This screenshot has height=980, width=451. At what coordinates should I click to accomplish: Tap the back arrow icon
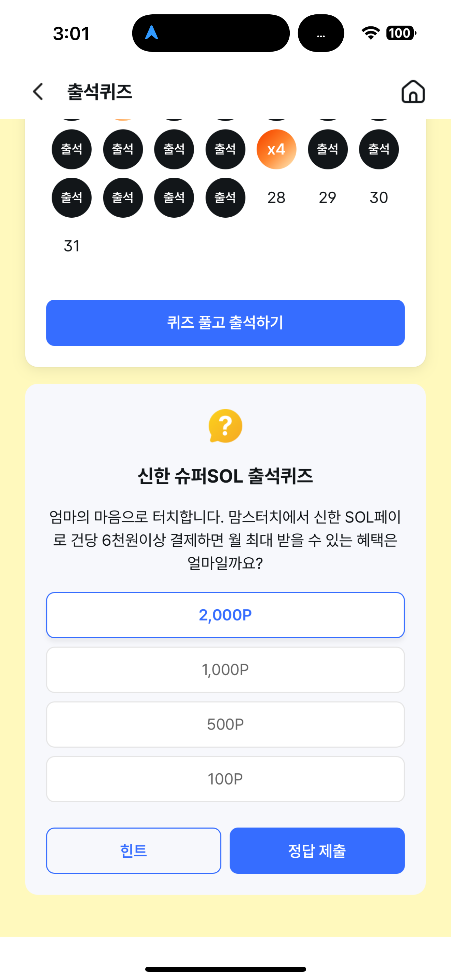coord(38,92)
